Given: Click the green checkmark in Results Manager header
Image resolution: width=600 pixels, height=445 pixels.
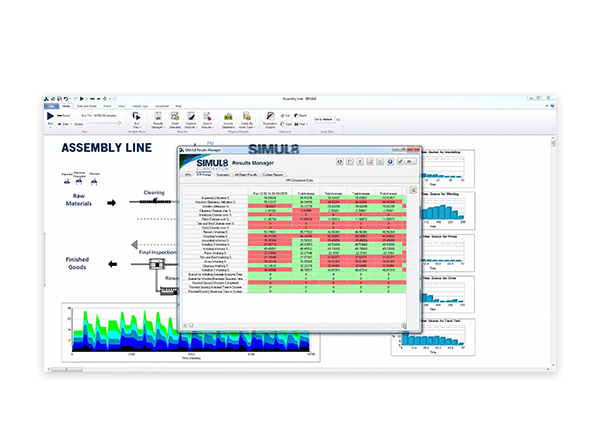Looking at the screenshot, I should tap(401, 161).
